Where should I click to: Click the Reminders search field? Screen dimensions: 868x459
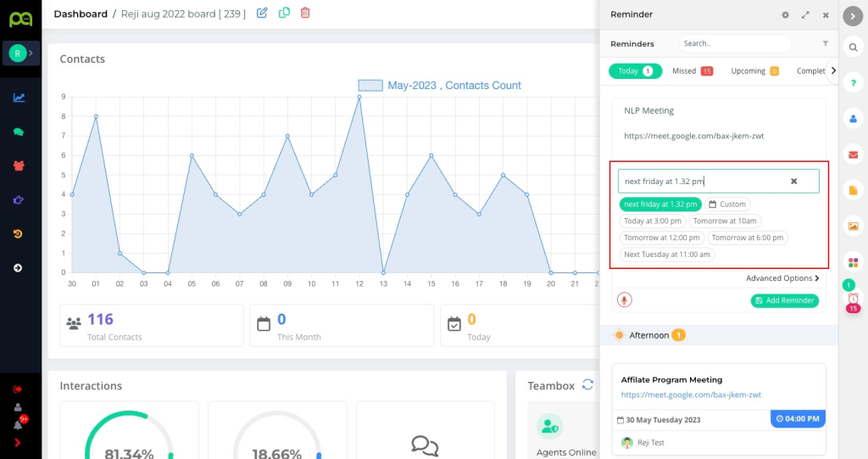point(735,43)
